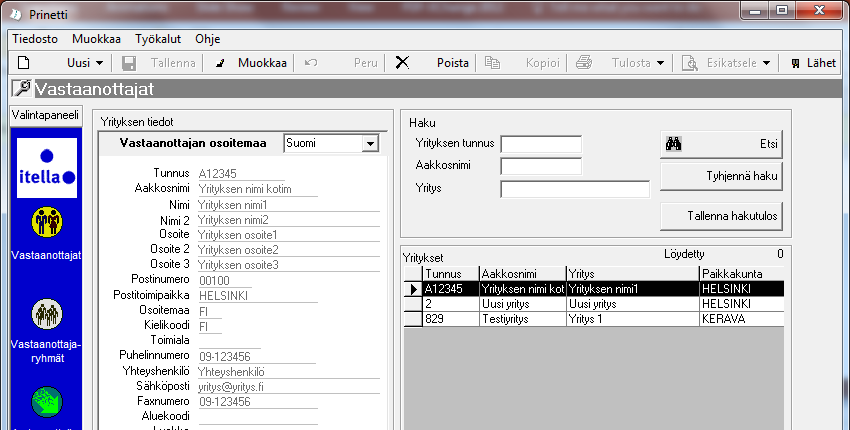The height and width of the screenshot is (430, 850).
Task: Open the Ohje menu
Action: point(208,39)
